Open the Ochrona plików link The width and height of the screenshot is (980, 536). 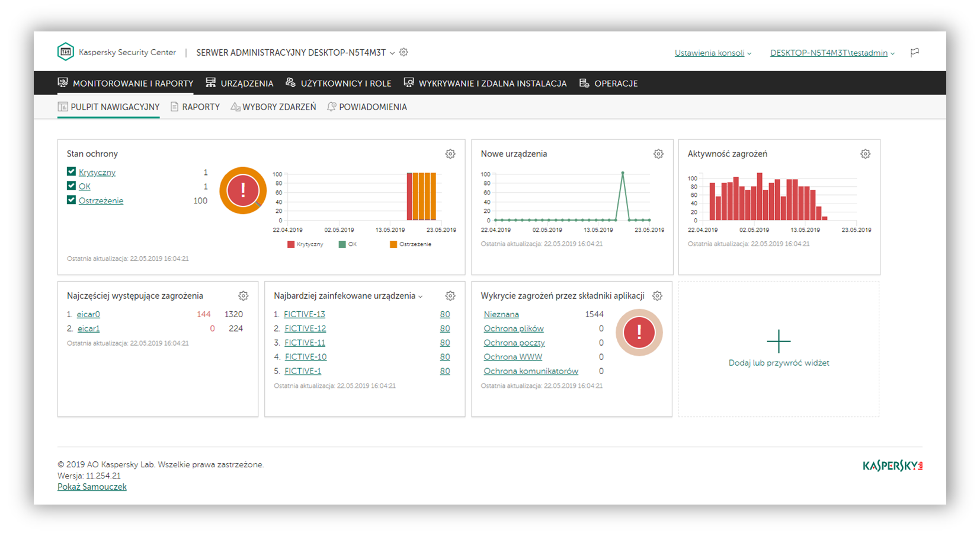point(514,328)
